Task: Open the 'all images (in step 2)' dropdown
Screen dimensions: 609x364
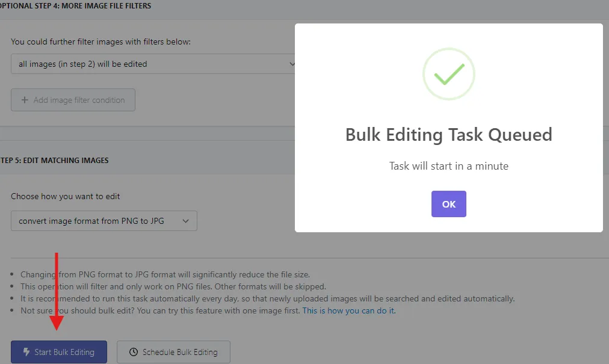Action: 153,64
